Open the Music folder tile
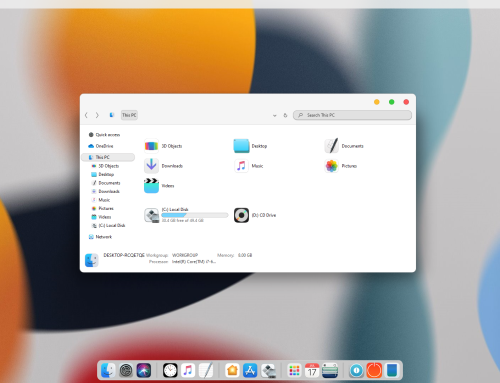 [249, 166]
